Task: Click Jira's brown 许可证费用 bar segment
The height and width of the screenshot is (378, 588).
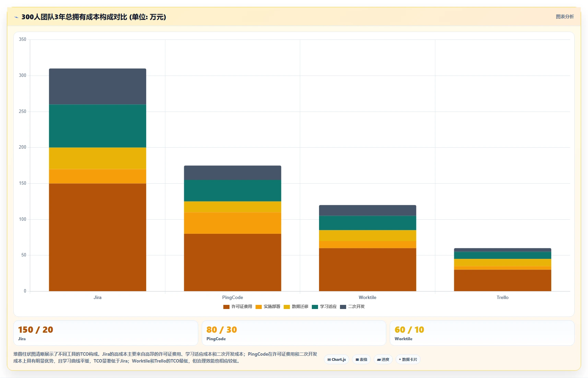Action: click(x=97, y=237)
